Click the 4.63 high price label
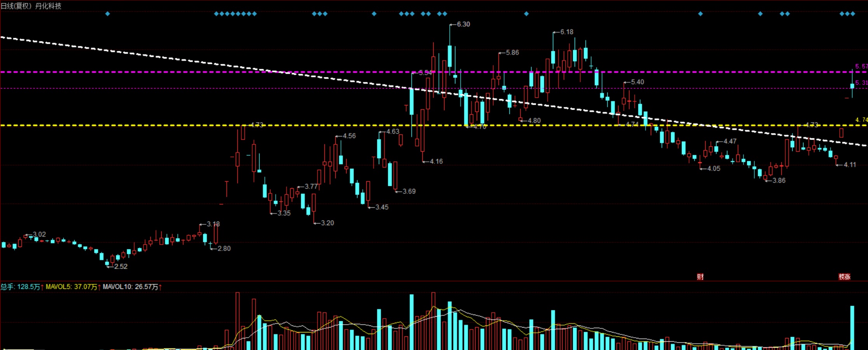Screen dimensions: 868x350 tap(392, 131)
